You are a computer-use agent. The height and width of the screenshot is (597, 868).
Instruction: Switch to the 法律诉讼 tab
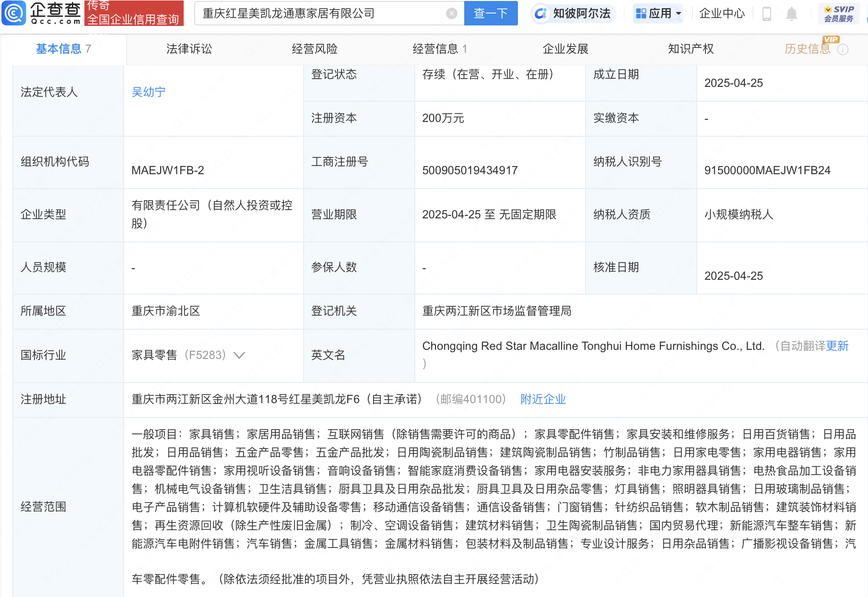(x=189, y=49)
